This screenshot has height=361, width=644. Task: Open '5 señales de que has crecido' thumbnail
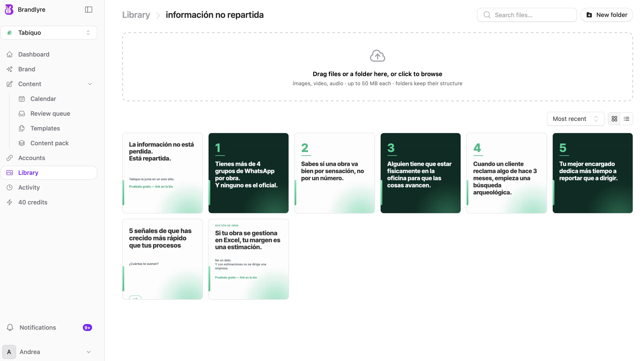[163, 259]
